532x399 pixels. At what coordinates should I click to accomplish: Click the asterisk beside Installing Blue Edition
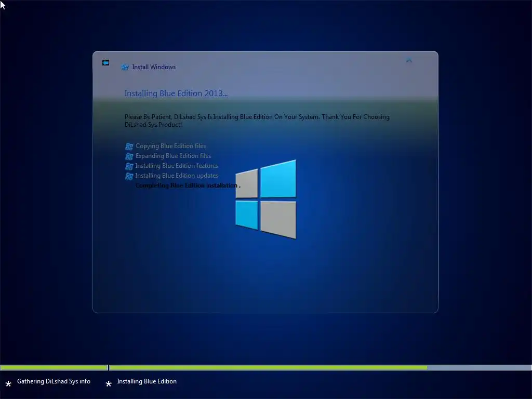(x=109, y=383)
